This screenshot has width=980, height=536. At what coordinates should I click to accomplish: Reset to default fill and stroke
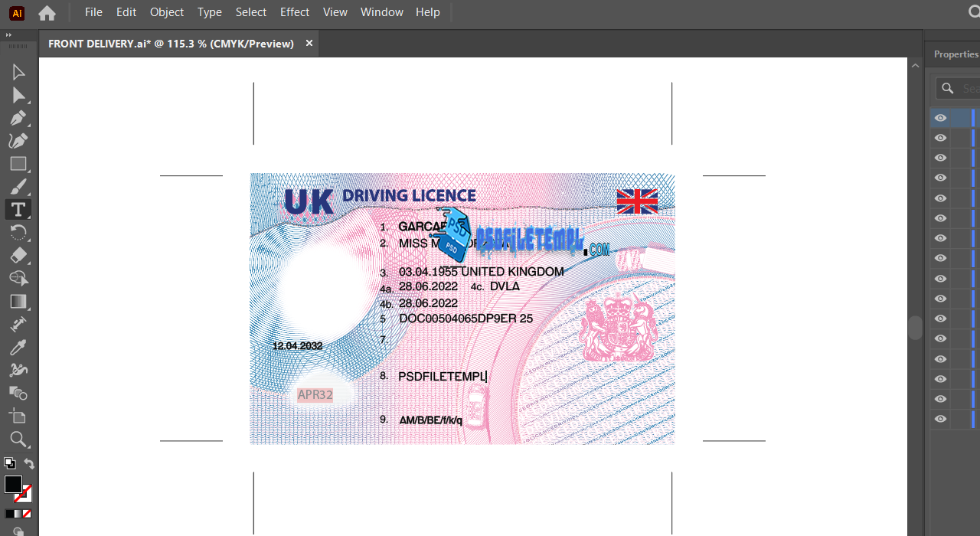[10, 463]
